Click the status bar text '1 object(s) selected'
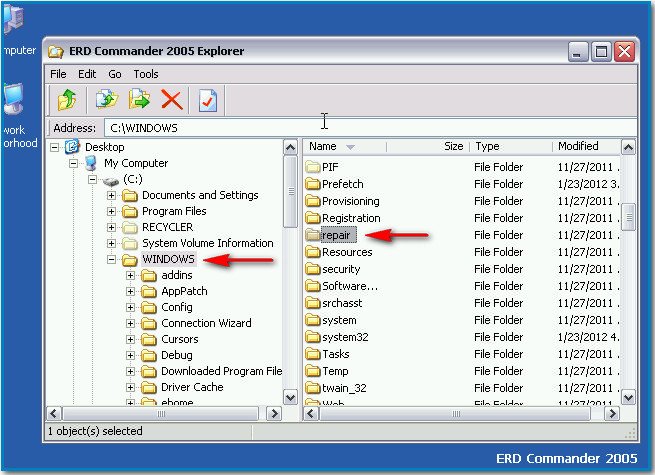 click(95, 431)
